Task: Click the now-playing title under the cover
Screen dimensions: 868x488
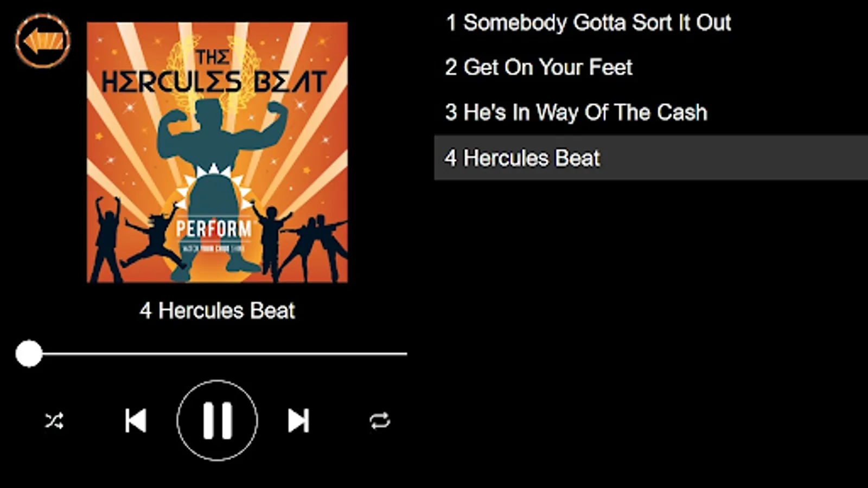Action: click(217, 311)
